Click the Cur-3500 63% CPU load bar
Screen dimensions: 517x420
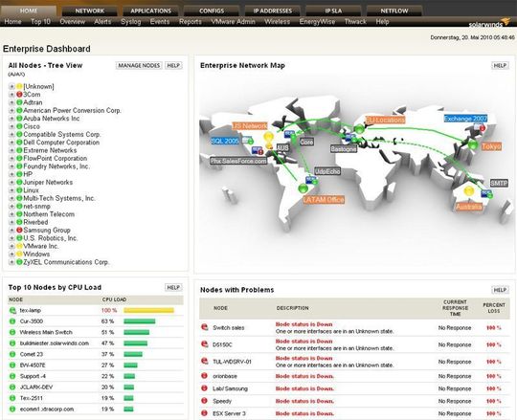[x=140, y=321]
